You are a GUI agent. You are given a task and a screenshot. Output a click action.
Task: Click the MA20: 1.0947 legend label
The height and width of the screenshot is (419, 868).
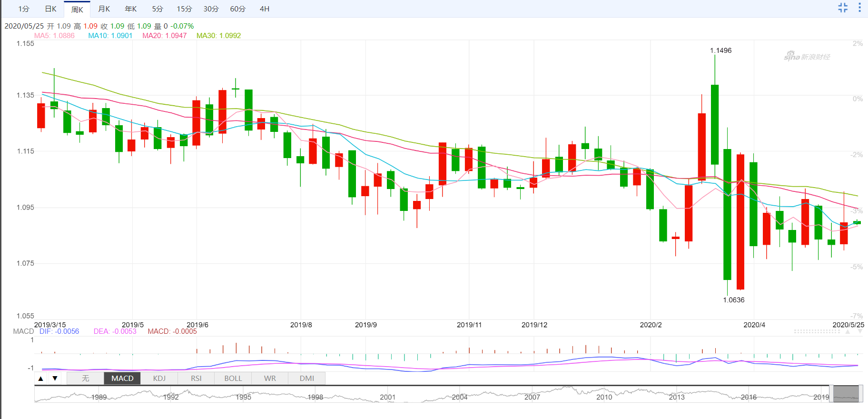click(164, 36)
